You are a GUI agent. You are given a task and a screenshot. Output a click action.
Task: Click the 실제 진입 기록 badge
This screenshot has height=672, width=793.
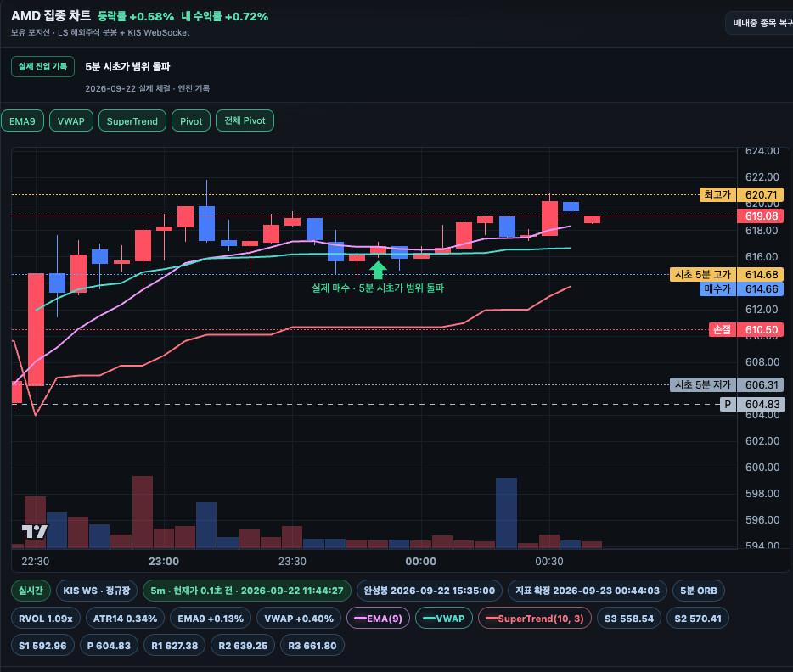[43, 67]
